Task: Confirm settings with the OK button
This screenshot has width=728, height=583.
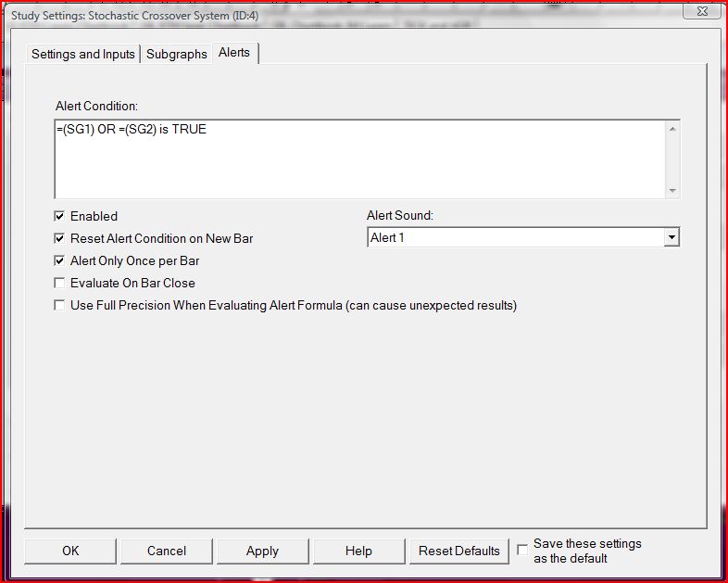Action: 70,551
